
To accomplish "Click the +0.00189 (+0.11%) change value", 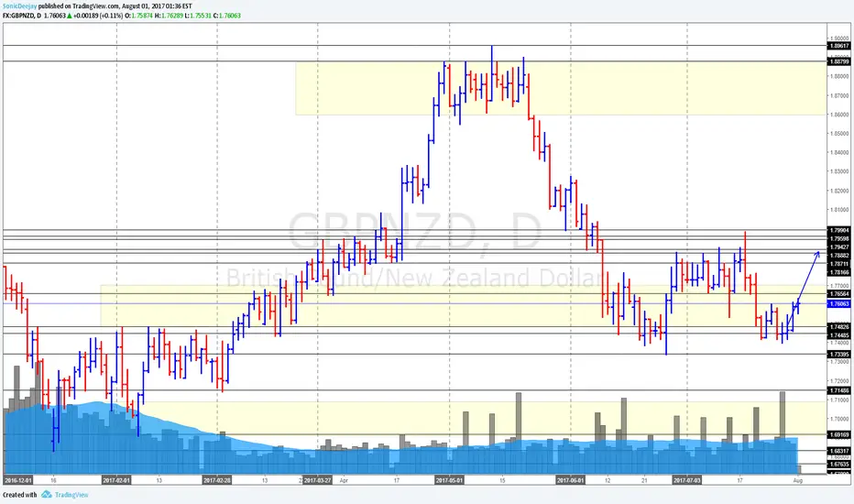I will (98, 16).
